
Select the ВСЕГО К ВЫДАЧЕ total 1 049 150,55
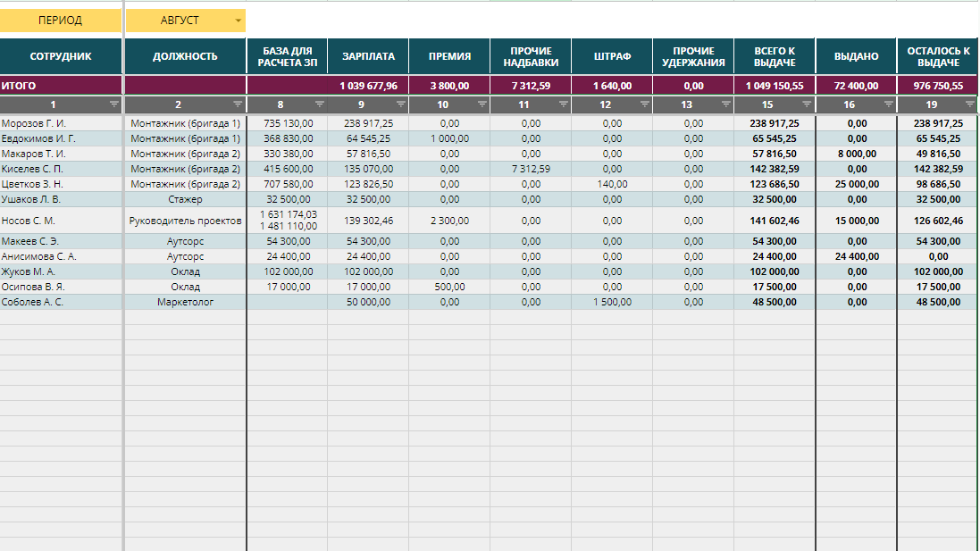[x=775, y=86]
